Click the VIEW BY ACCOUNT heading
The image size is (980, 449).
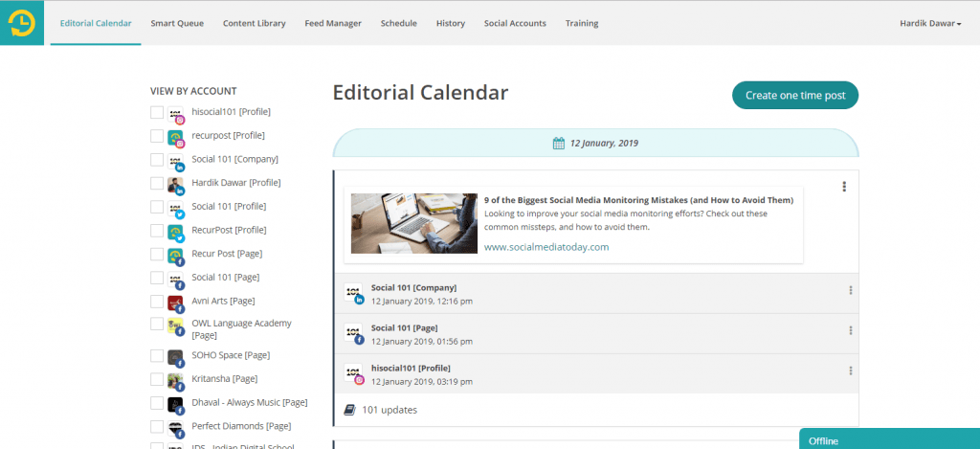click(x=193, y=91)
